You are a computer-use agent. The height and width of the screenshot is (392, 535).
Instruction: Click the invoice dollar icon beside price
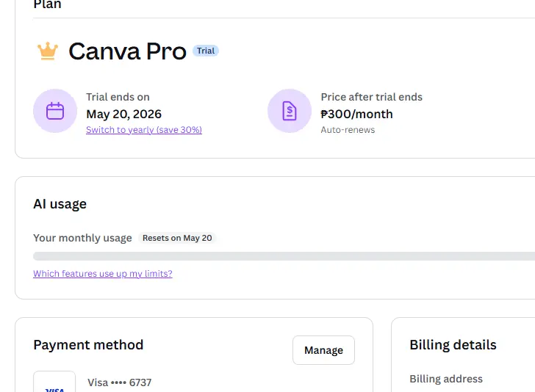pyautogui.click(x=290, y=111)
